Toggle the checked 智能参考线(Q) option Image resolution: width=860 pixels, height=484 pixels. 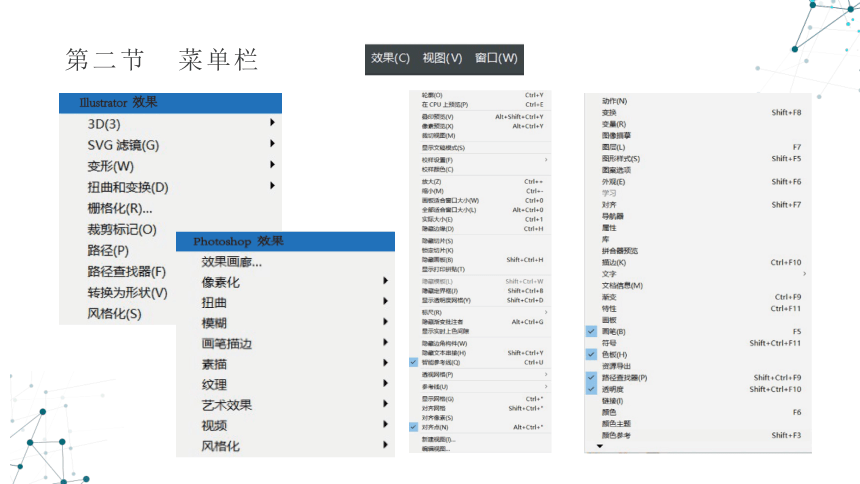[x=480, y=362]
